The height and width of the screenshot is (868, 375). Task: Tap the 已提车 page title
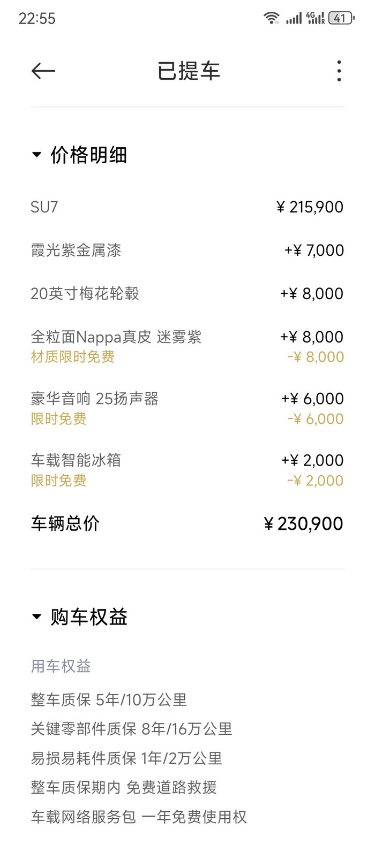(x=188, y=71)
